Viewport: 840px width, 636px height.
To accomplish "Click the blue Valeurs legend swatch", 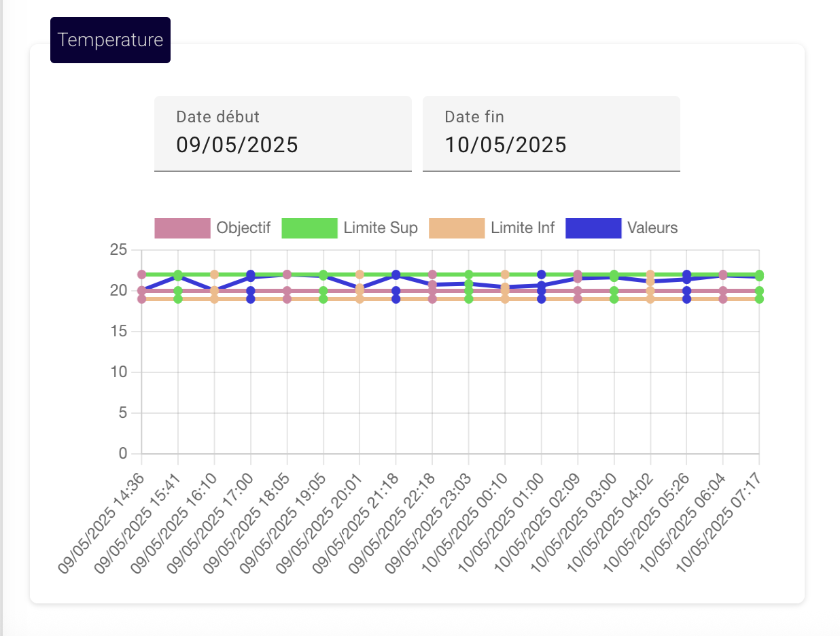I will [x=593, y=228].
